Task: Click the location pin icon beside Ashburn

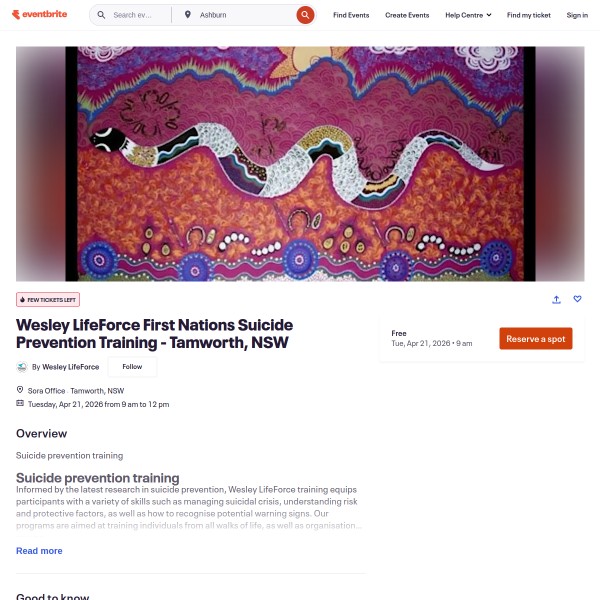Action: 188,15
